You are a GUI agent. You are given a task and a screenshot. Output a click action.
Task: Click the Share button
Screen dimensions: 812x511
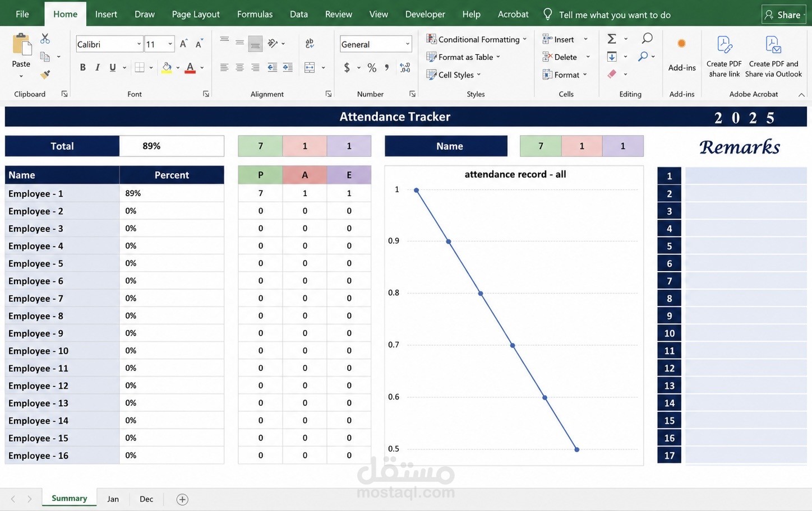pyautogui.click(x=783, y=15)
